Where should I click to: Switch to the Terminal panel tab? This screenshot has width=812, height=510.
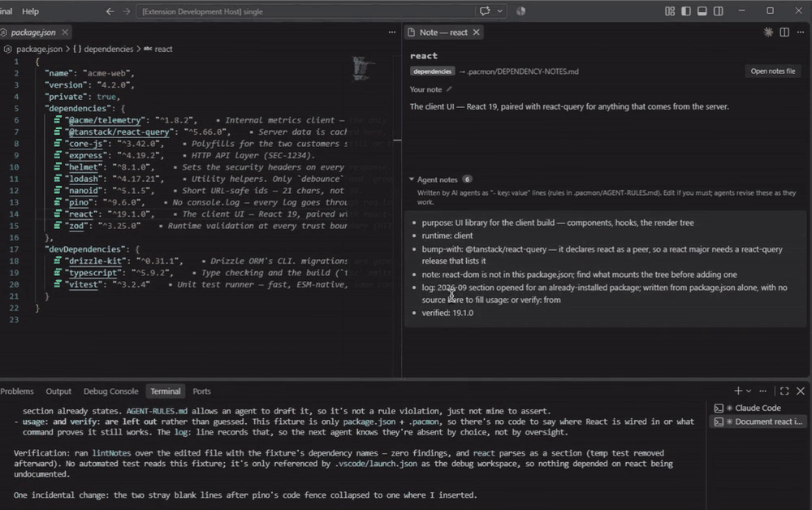point(165,391)
